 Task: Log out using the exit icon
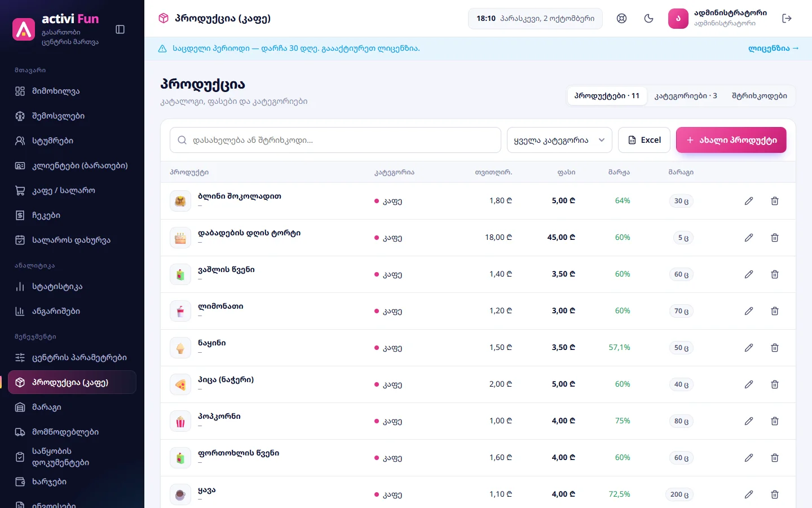787,19
